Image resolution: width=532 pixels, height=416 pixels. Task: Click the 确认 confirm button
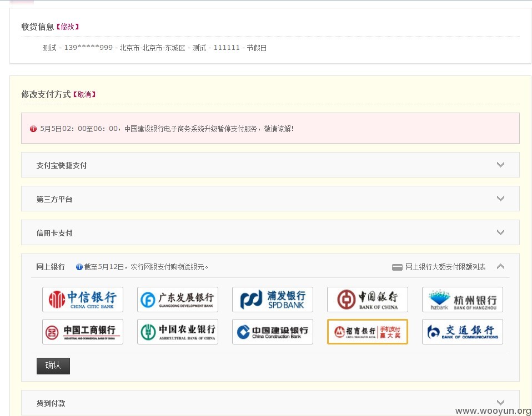[53, 366]
